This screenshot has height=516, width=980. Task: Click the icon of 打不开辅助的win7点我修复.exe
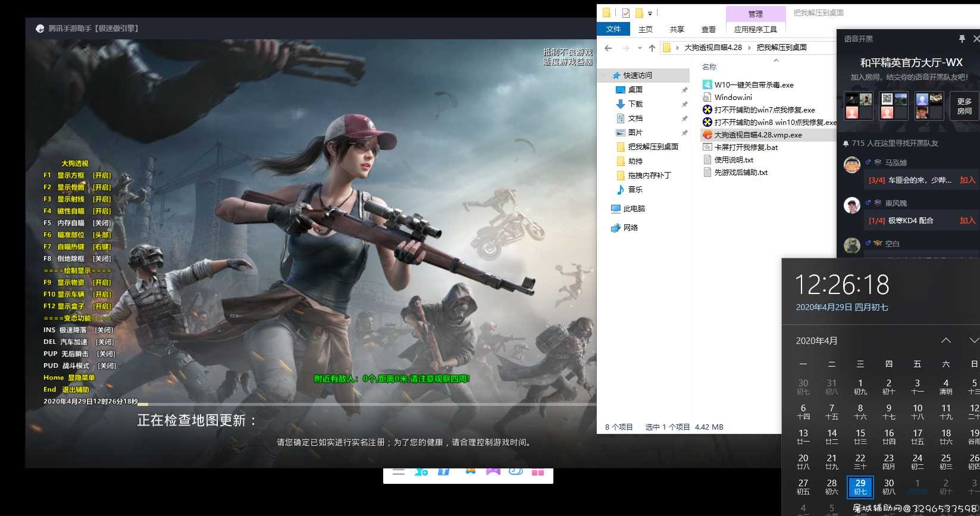707,110
